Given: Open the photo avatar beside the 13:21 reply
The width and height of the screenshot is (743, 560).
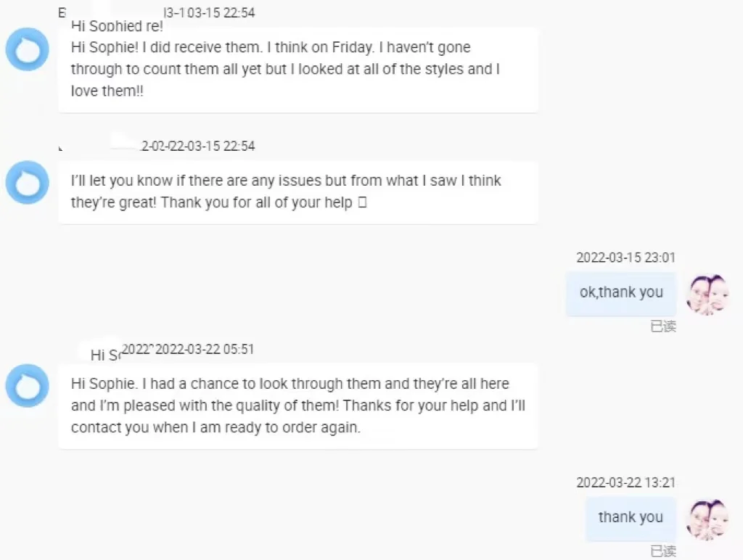Looking at the screenshot, I should (707, 519).
